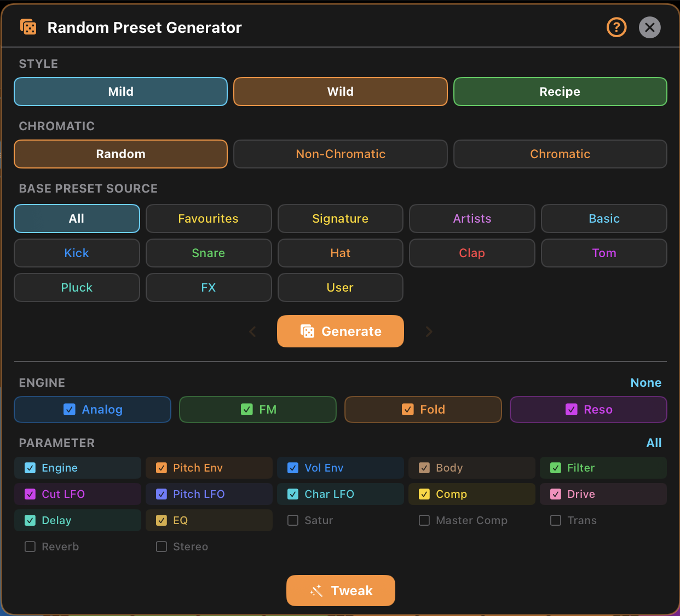
Task: Select Pluck preset source
Action: click(77, 287)
